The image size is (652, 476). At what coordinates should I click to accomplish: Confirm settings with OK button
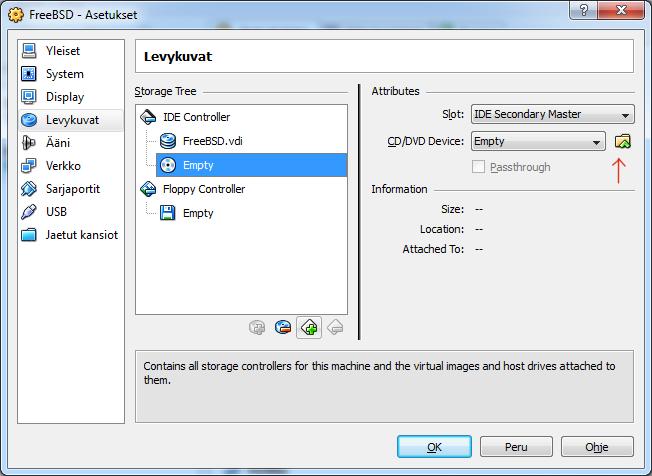click(x=434, y=447)
